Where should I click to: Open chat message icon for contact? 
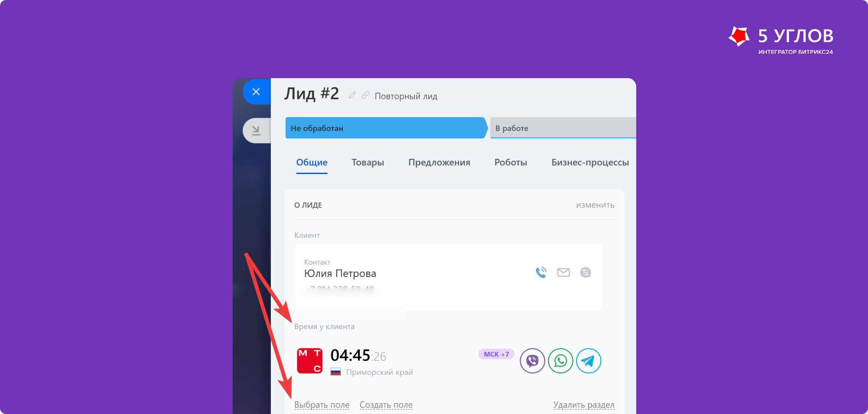[x=585, y=273]
